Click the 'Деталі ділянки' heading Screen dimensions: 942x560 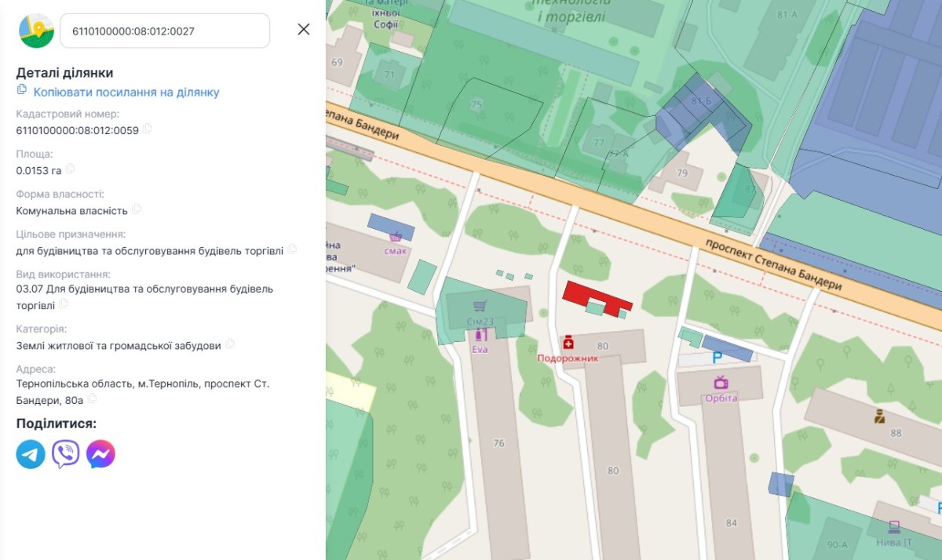64,73
